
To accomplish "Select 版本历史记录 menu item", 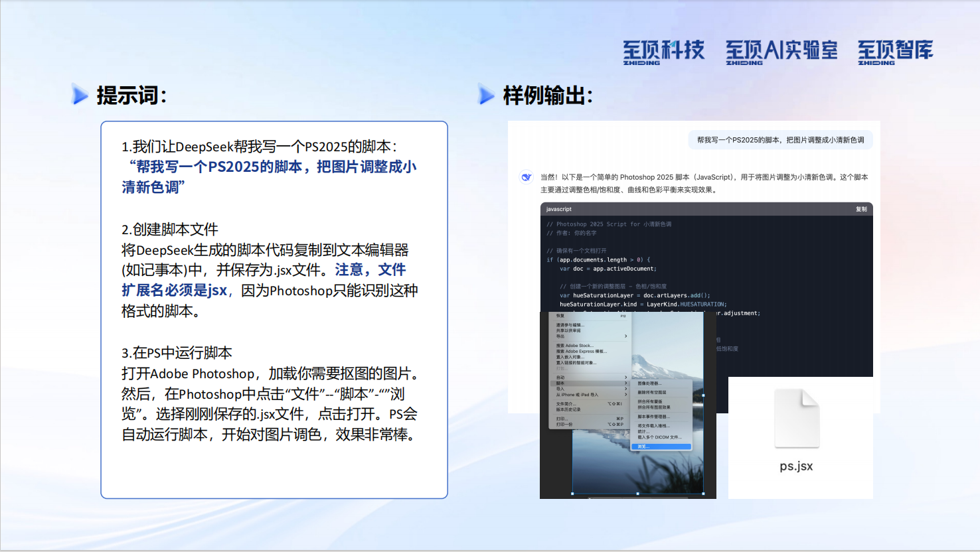I will click(568, 409).
